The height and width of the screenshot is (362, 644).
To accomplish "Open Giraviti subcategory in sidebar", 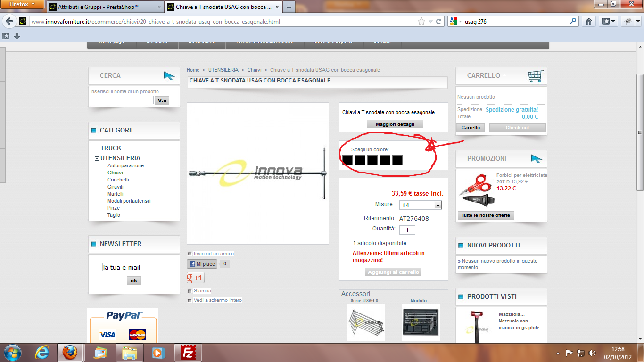I will (115, 187).
